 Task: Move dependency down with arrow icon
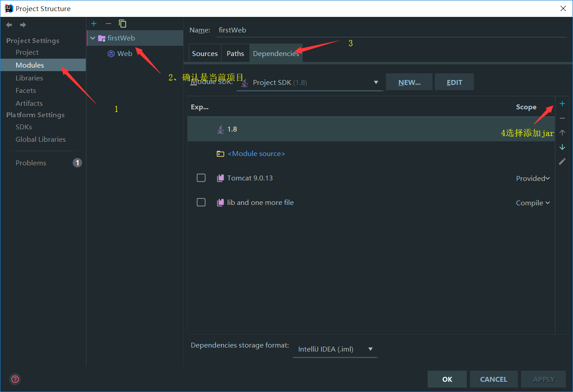click(x=562, y=147)
